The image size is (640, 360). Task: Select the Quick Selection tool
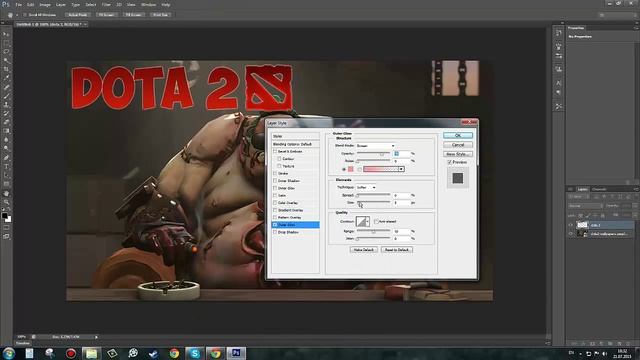point(6,61)
